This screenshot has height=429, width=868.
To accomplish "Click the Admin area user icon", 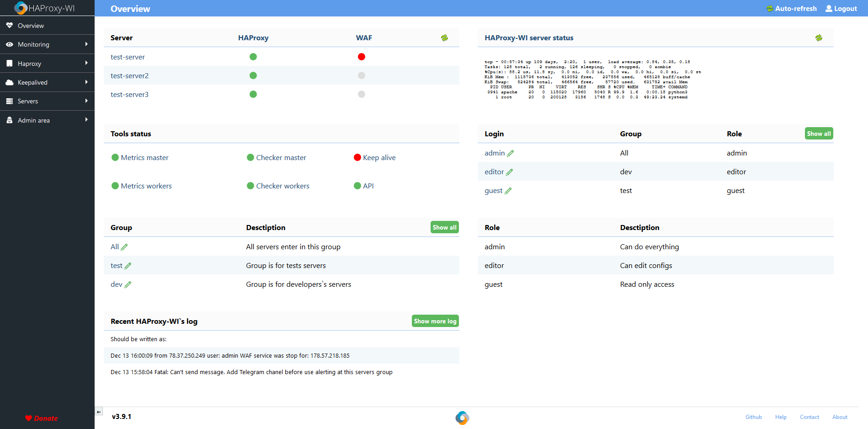I will click(x=9, y=120).
